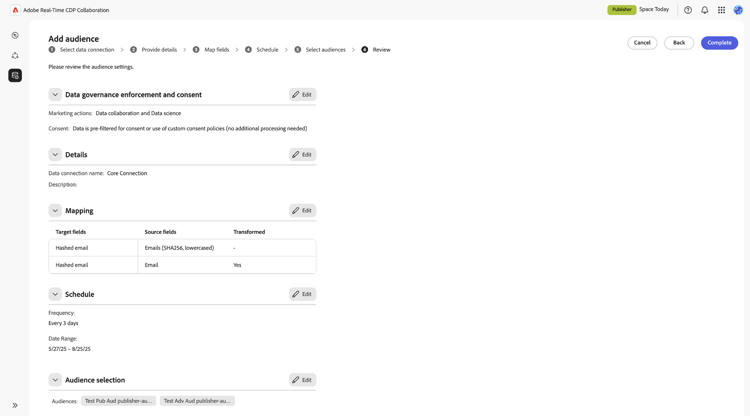Click the Test Pub Aud publisher audience tag
The width and height of the screenshot is (750, 416).
(118, 401)
